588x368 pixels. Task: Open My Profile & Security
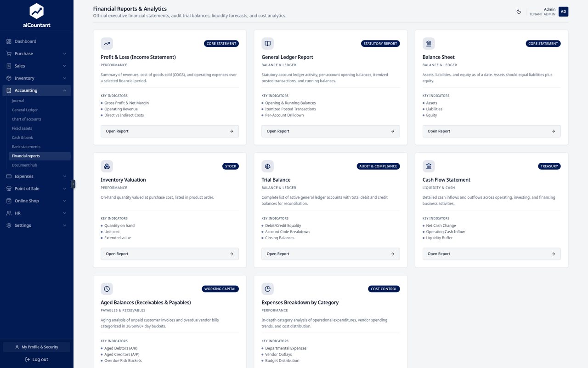[x=37, y=347]
